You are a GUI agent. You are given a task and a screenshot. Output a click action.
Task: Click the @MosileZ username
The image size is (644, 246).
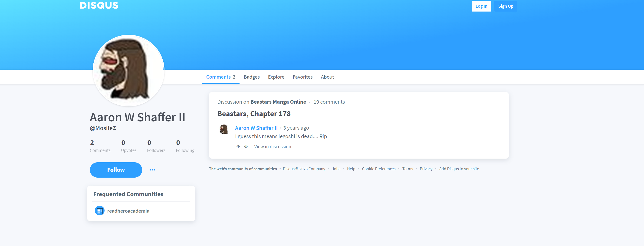pyautogui.click(x=103, y=128)
